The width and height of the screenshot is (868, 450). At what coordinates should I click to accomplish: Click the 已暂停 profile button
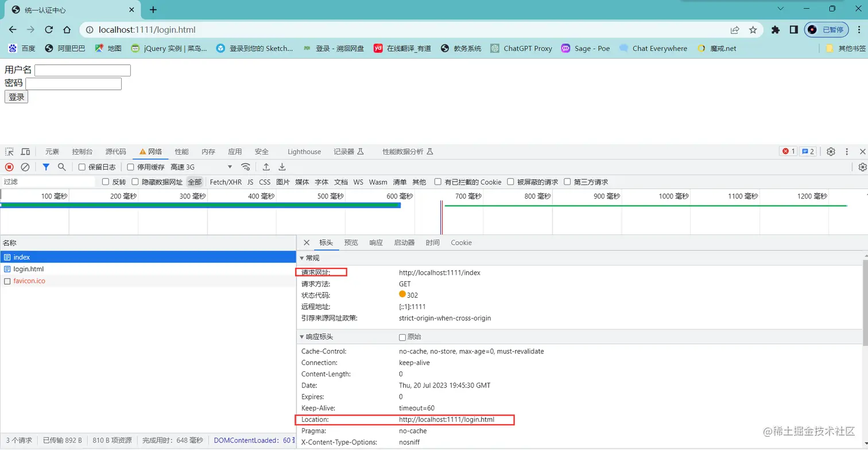pyautogui.click(x=826, y=30)
